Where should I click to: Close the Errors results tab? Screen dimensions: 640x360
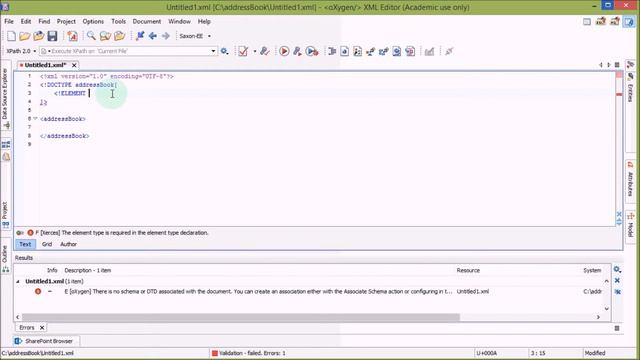[x=42, y=328]
